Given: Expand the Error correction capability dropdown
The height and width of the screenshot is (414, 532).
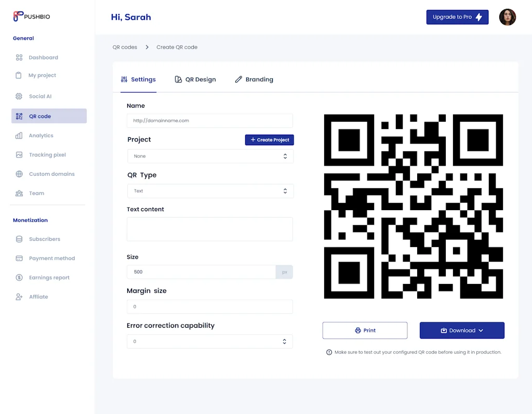Looking at the screenshot, I should click(x=210, y=342).
